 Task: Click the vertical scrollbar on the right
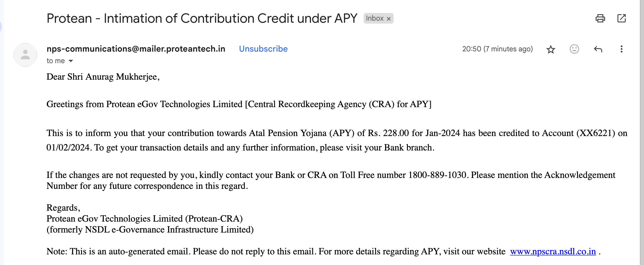(x=642, y=132)
